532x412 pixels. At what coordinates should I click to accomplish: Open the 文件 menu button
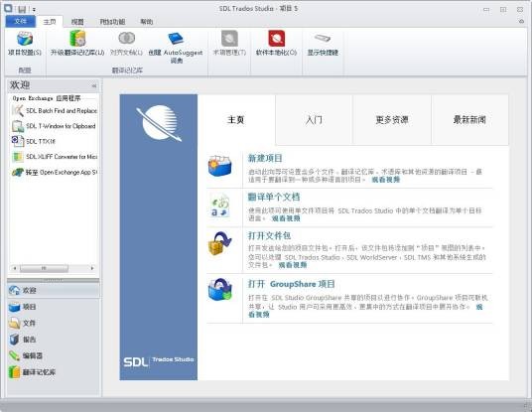click(21, 22)
